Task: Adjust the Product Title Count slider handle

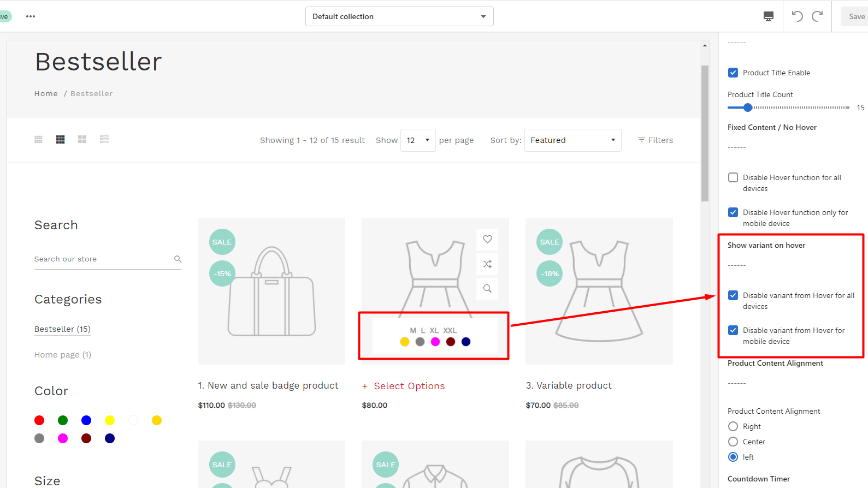Action: (748, 108)
